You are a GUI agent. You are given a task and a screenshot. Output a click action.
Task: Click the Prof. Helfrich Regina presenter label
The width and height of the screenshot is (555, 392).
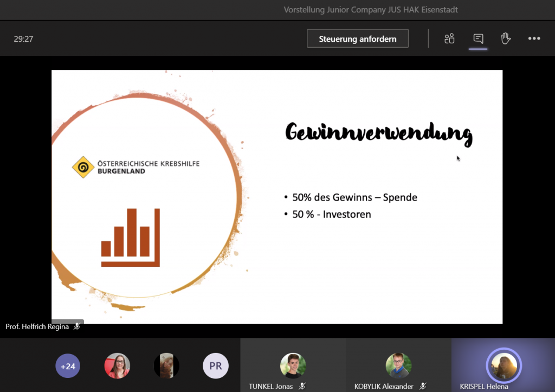pos(37,326)
